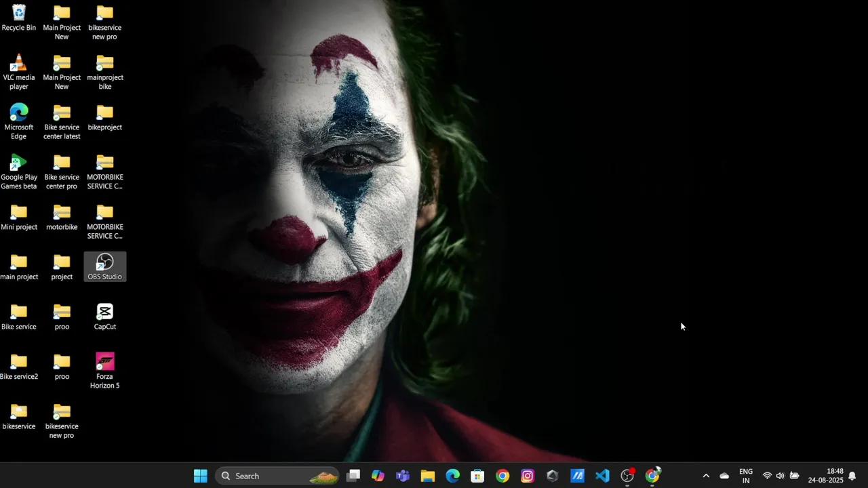Select the folder named main project

(19, 266)
